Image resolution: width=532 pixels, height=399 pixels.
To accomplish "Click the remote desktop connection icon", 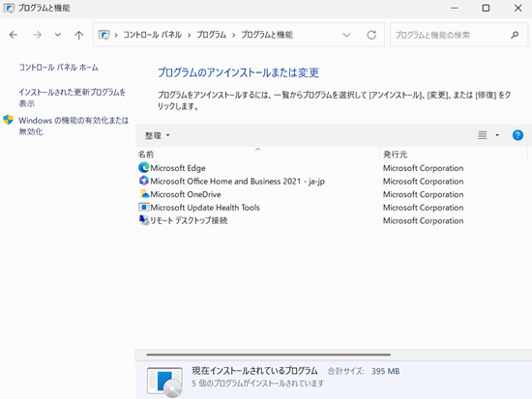I will [144, 220].
